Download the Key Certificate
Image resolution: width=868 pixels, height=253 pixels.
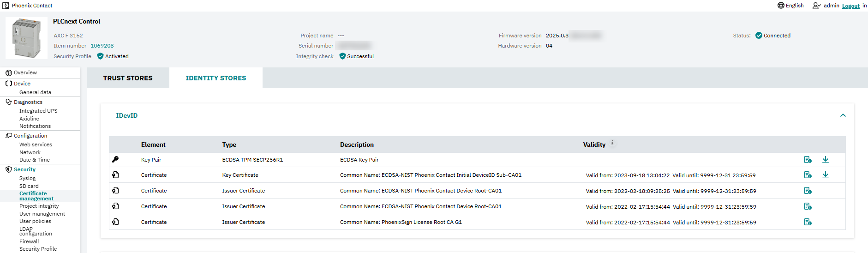click(x=826, y=175)
